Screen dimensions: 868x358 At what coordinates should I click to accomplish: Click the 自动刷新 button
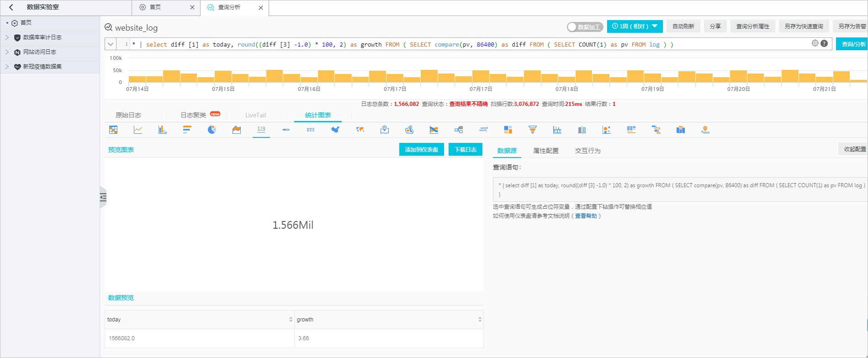click(683, 26)
